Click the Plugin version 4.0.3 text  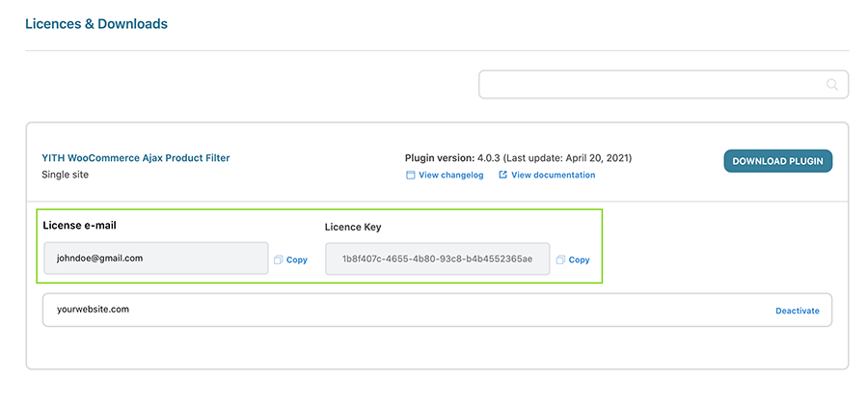pos(518,158)
